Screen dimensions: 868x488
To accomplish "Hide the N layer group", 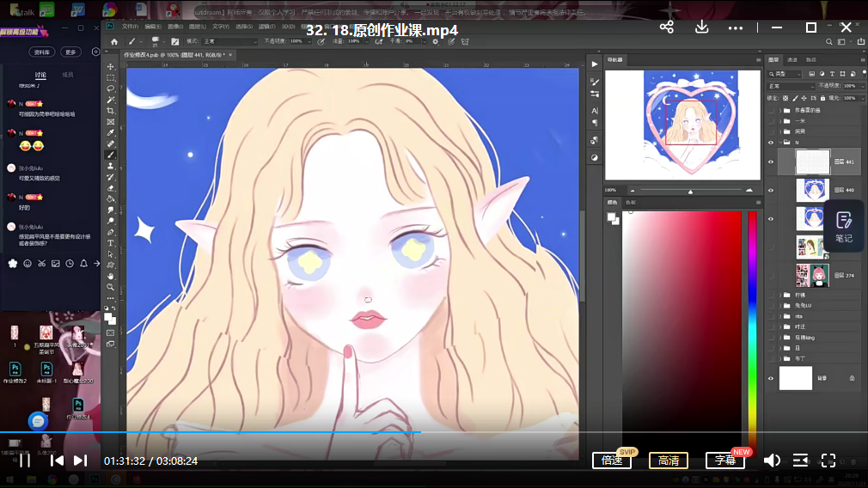I will (x=771, y=143).
